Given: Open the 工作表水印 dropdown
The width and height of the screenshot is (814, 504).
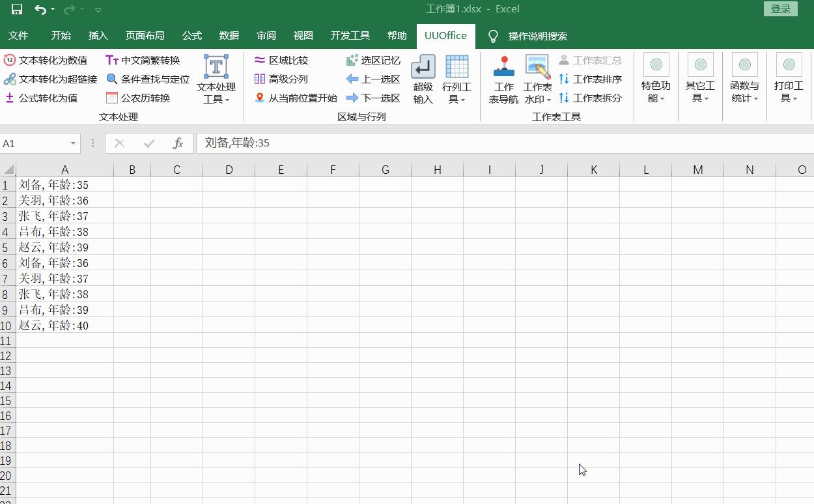Looking at the screenshot, I should 537,79.
